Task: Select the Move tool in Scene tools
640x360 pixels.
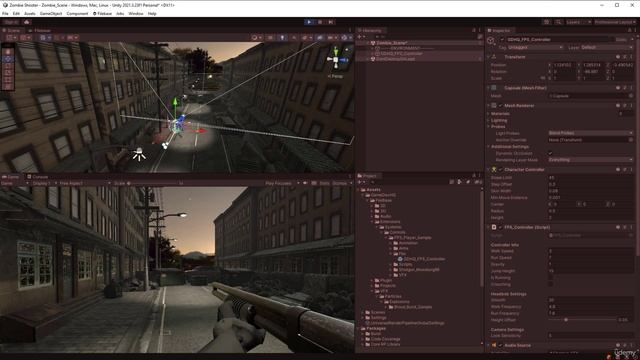Action: coord(8,59)
